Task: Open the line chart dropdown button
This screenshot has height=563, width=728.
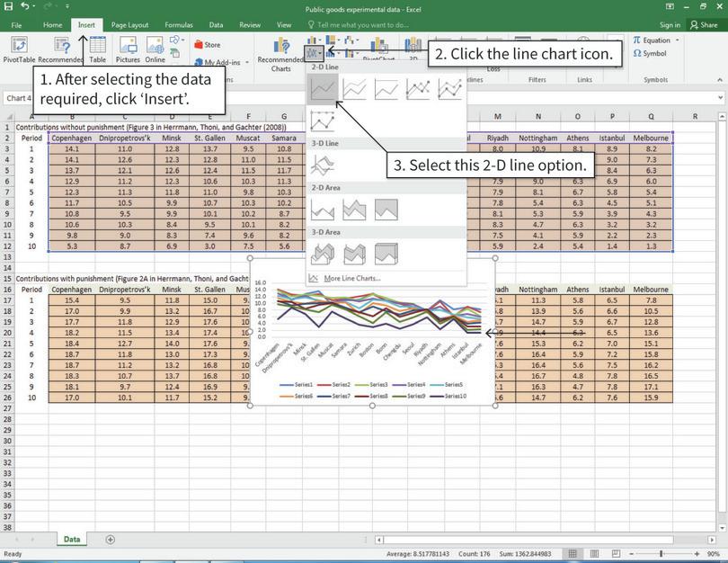Action: pos(314,53)
